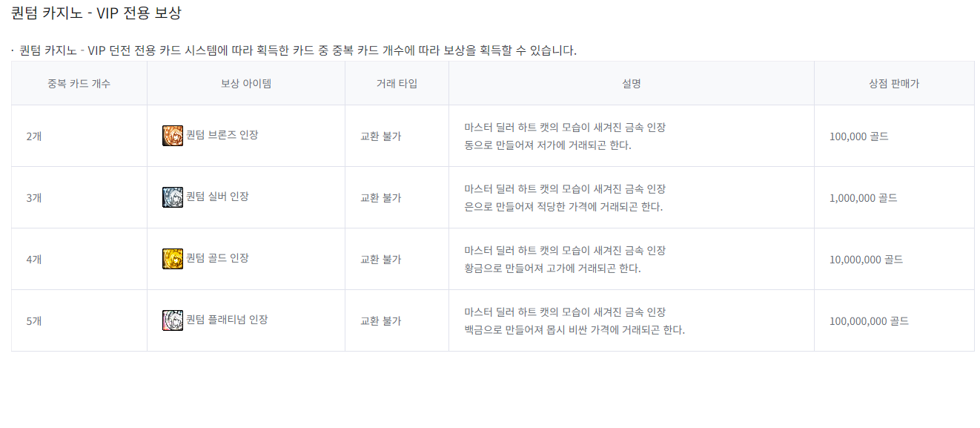Click the 퀀텀 브론즈 인장 icon
The width and height of the screenshot is (980, 428).
172,136
